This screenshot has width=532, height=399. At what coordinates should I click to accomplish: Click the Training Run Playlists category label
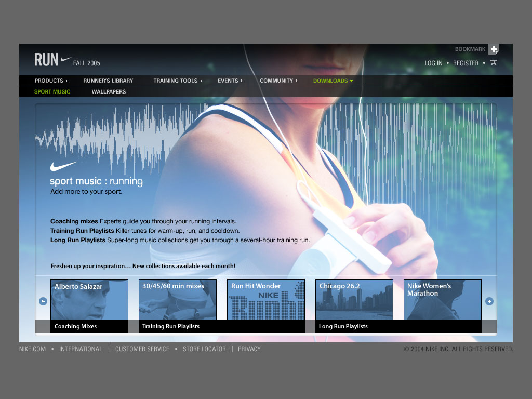170,326
